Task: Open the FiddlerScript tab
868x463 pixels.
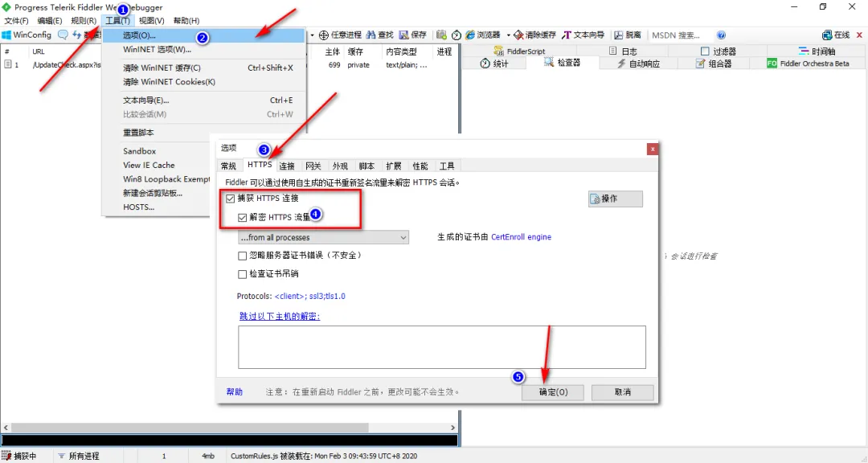Action: pyautogui.click(x=519, y=51)
